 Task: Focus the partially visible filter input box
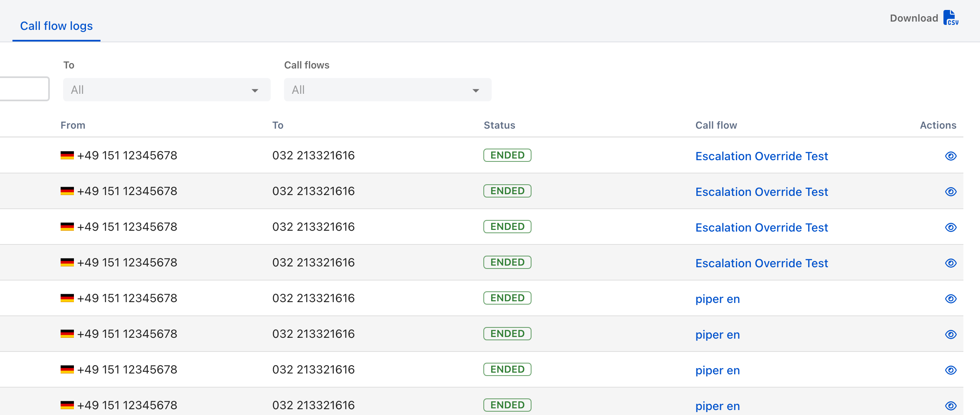click(24, 89)
